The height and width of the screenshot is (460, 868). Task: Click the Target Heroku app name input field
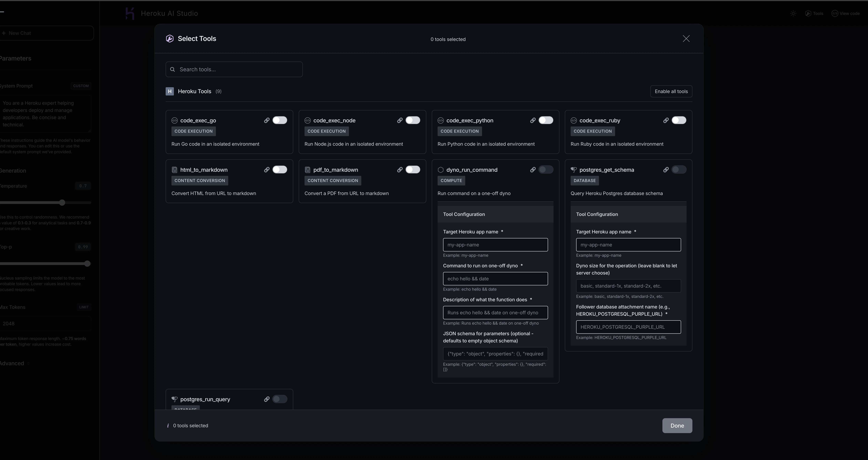[495, 245]
